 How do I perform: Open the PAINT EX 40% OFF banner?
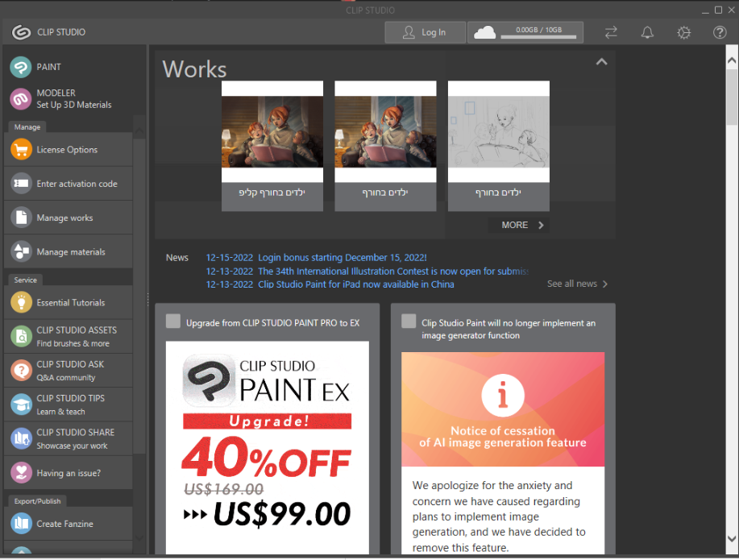click(268, 447)
